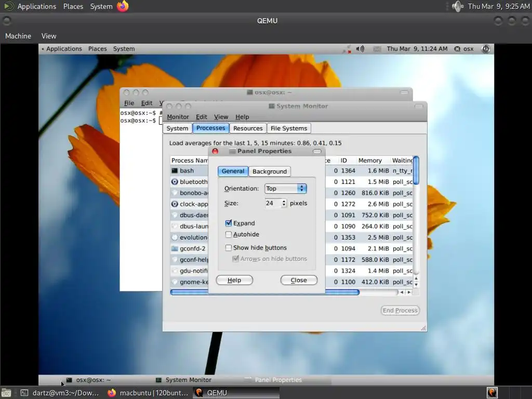Open the guest Places menu
The width and height of the screenshot is (532, 399).
(97, 49)
